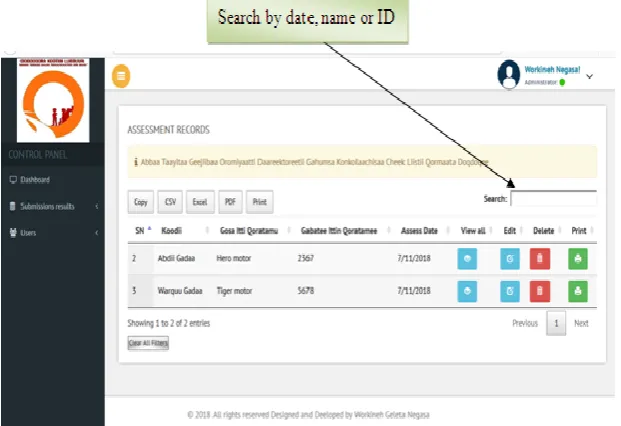Click the Workineh Negasa username link

[x=552, y=70]
